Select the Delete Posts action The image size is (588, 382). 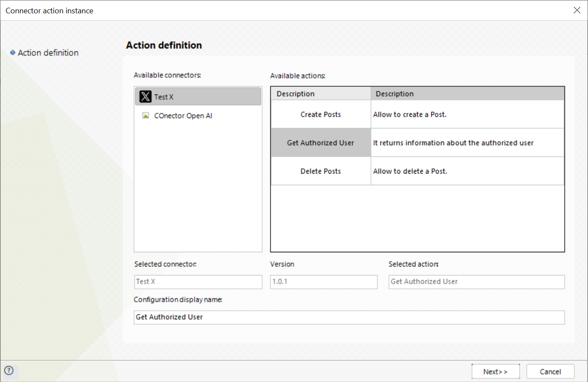click(321, 171)
